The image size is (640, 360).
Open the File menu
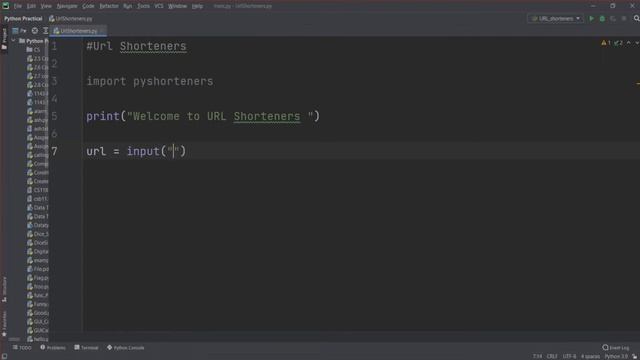(18, 6)
